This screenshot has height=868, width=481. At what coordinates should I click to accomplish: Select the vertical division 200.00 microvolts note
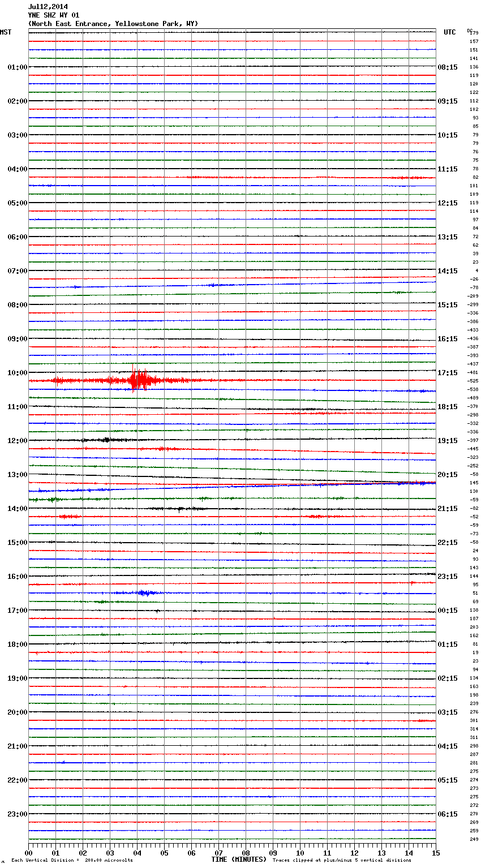pyautogui.click(x=72, y=861)
